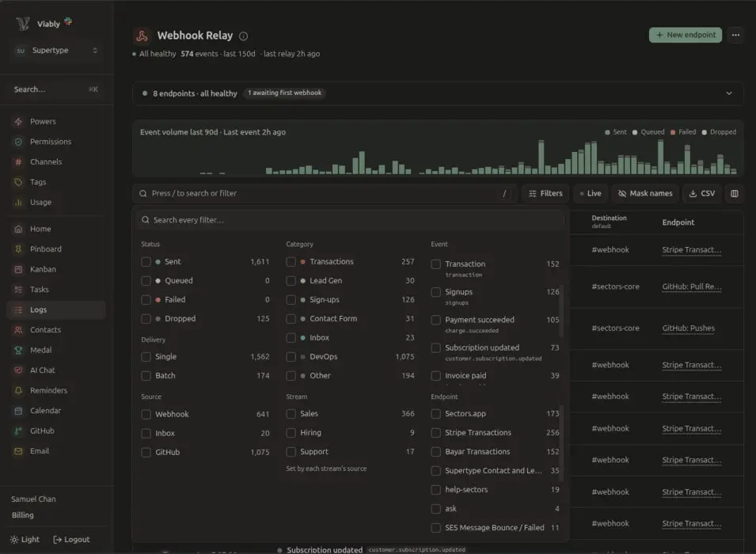Open the Filters panel button
756x554 pixels.
point(545,193)
